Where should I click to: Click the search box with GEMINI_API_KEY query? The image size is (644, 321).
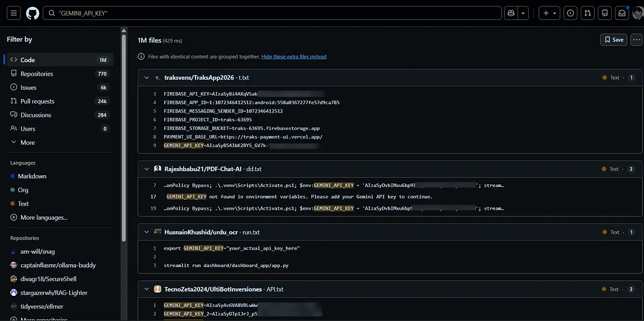click(272, 13)
